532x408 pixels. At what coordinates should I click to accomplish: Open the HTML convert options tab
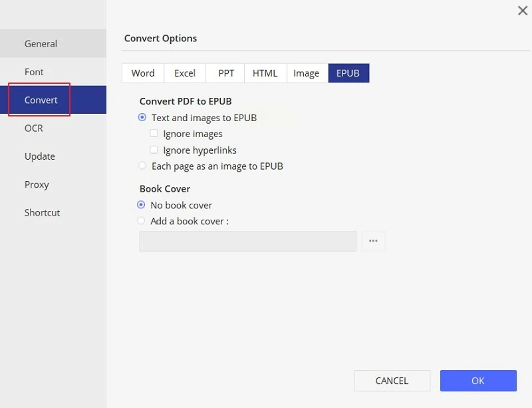pyautogui.click(x=265, y=73)
